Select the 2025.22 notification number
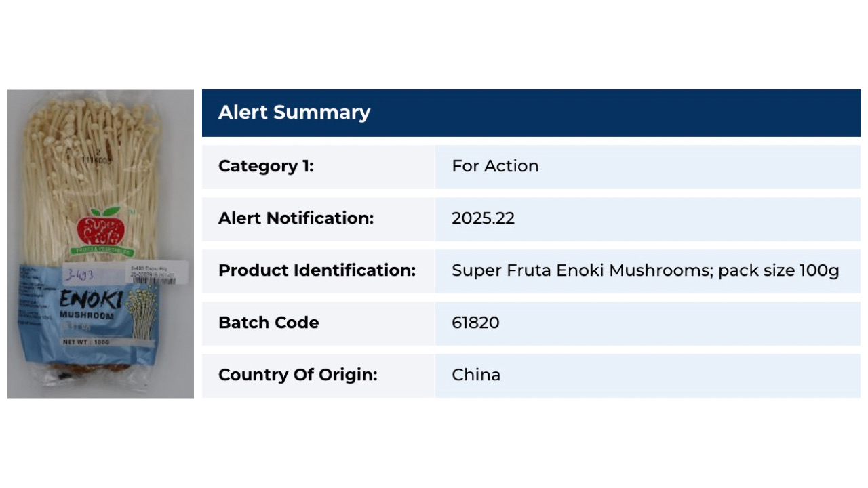 483,218
